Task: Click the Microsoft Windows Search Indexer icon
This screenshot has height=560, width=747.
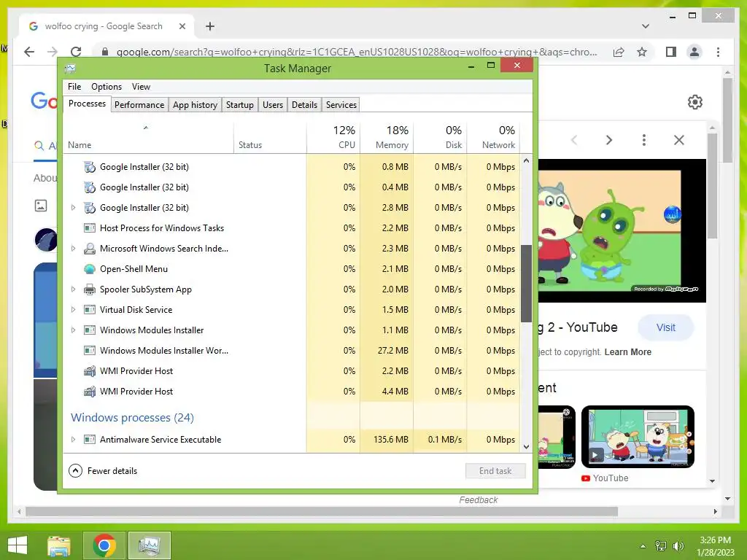Action: point(89,249)
